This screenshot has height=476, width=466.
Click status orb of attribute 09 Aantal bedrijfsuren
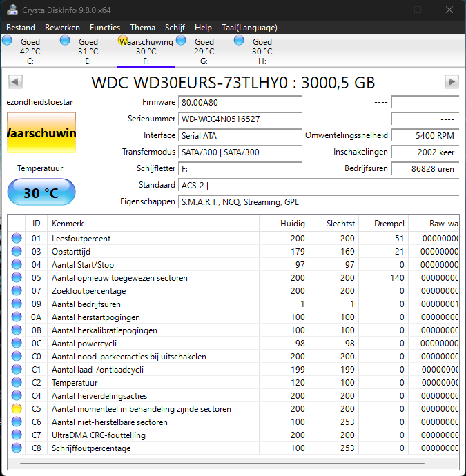tap(17, 304)
